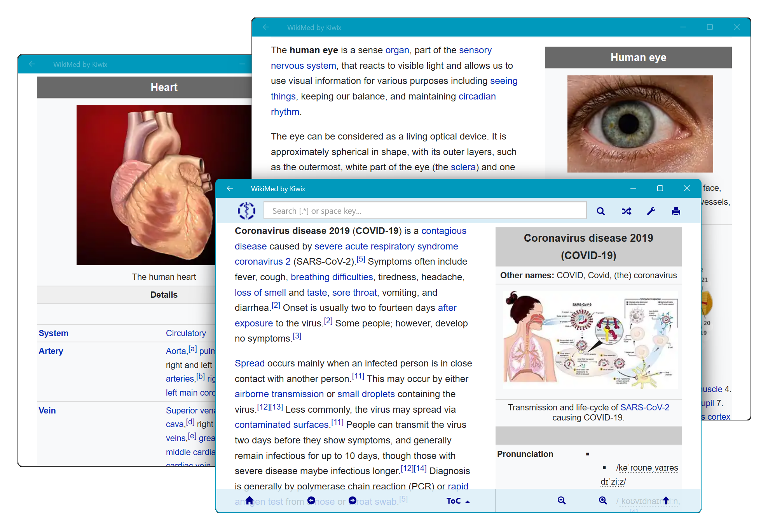Click the Kiwix medical logo icon
Image resolution: width=768 pixels, height=532 pixels.
246,210
